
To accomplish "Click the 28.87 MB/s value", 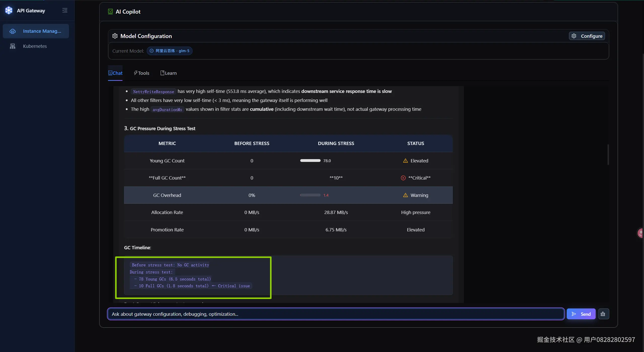I will (336, 212).
